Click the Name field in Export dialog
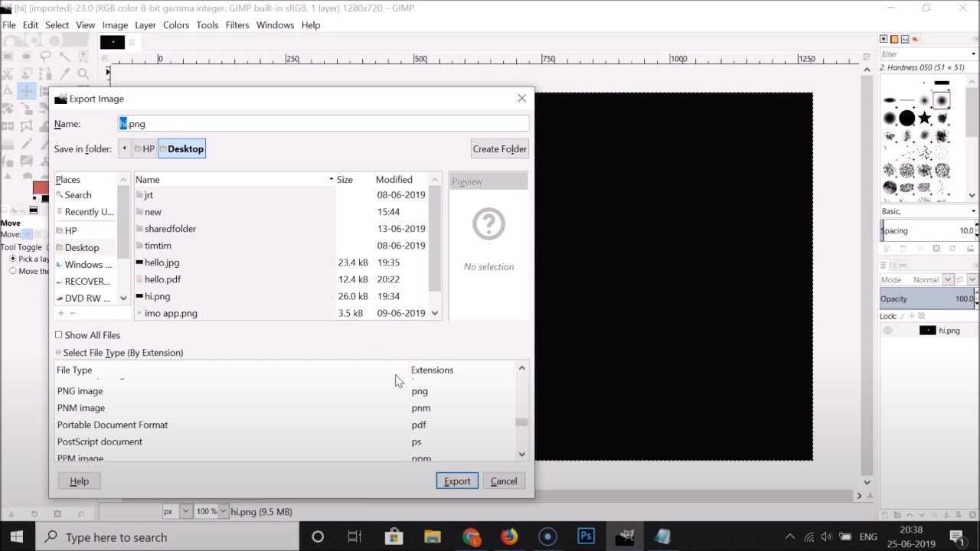Viewport: 980px width, 551px height. pos(323,124)
